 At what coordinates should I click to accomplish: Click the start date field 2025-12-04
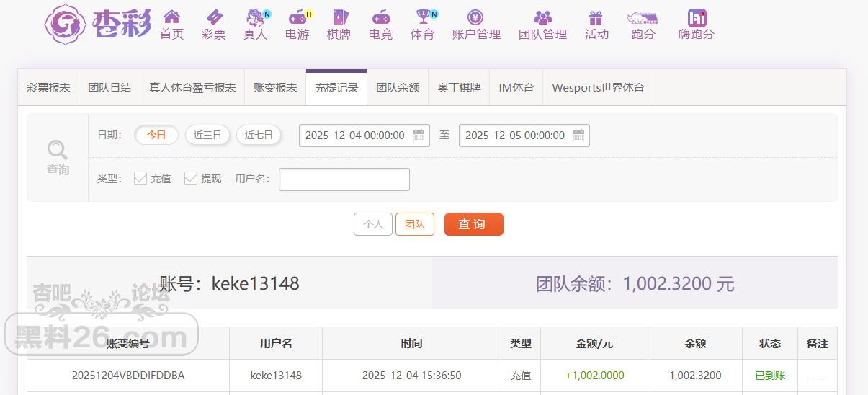[x=364, y=135]
